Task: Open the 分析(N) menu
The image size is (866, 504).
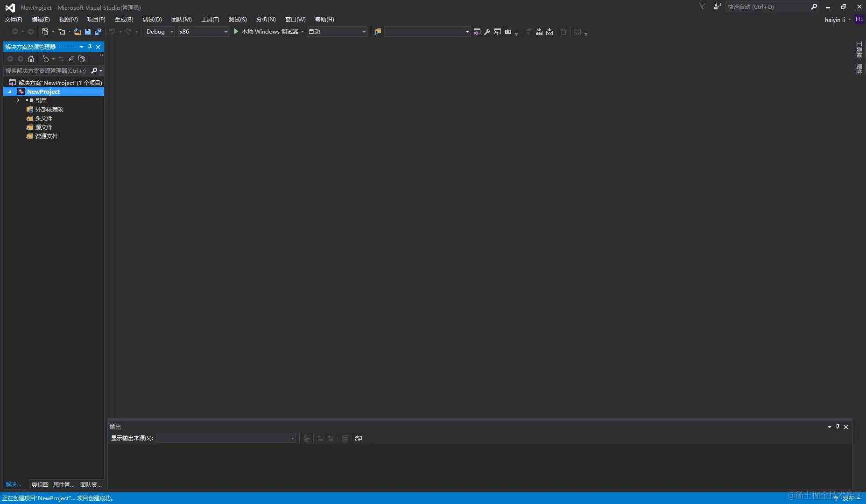Action: pos(266,19)
